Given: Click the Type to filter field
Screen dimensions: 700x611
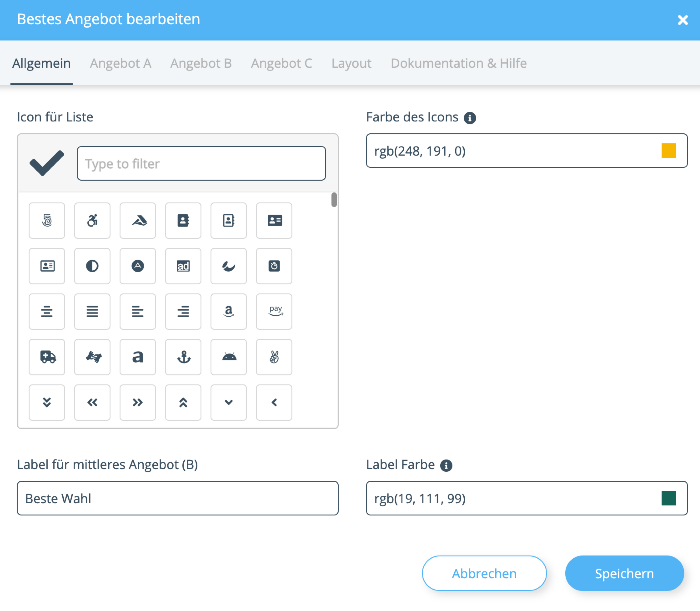Looking at the screenshot, I should click(x=201, y=164).
